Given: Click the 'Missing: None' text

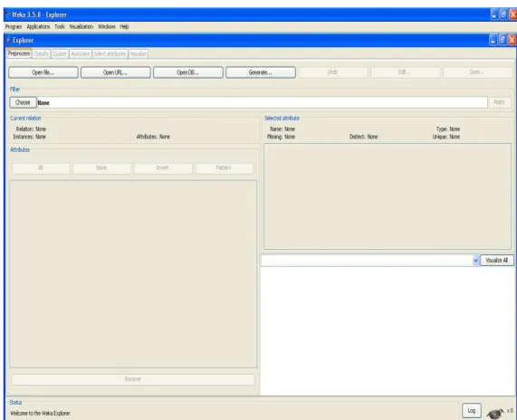Looking at the screenshot, I should (281, 137).
